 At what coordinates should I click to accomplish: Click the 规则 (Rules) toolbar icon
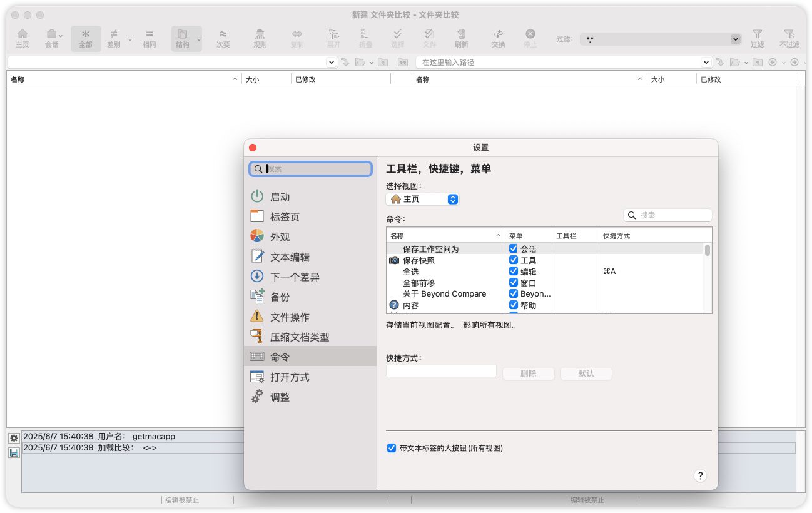click(260, 38)
